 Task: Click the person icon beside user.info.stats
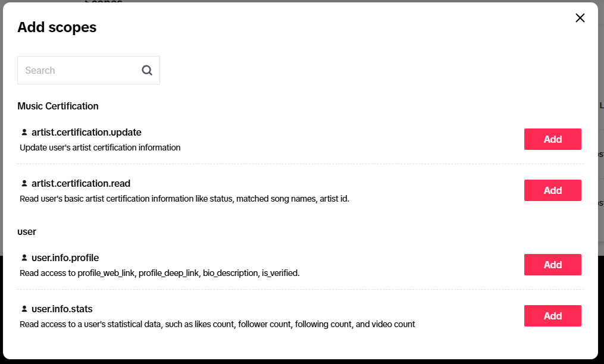(x=24, y=309)
